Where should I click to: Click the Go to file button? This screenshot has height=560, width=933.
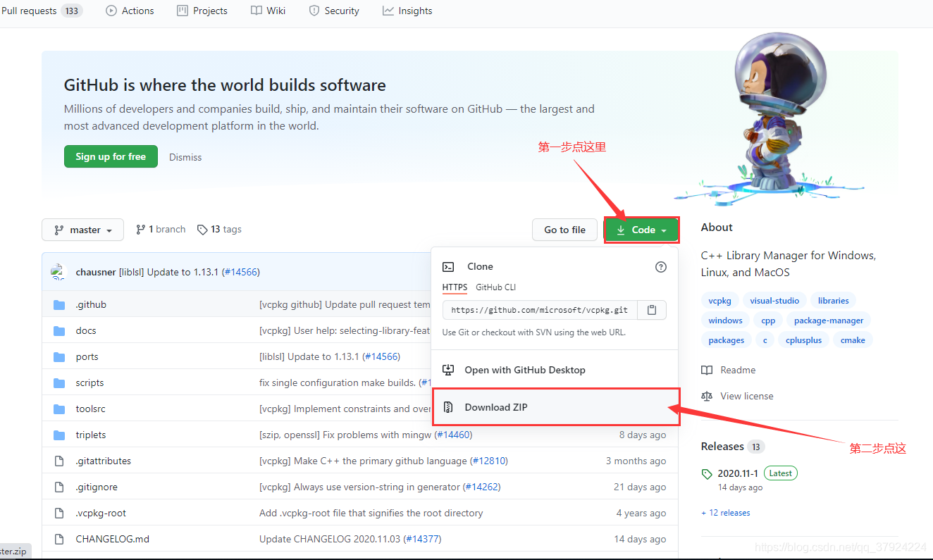[564, 230]
